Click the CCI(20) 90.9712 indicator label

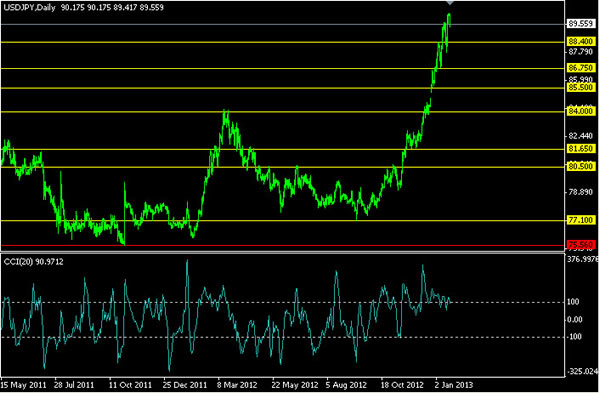pyautogui.click(x=34, y=262)
